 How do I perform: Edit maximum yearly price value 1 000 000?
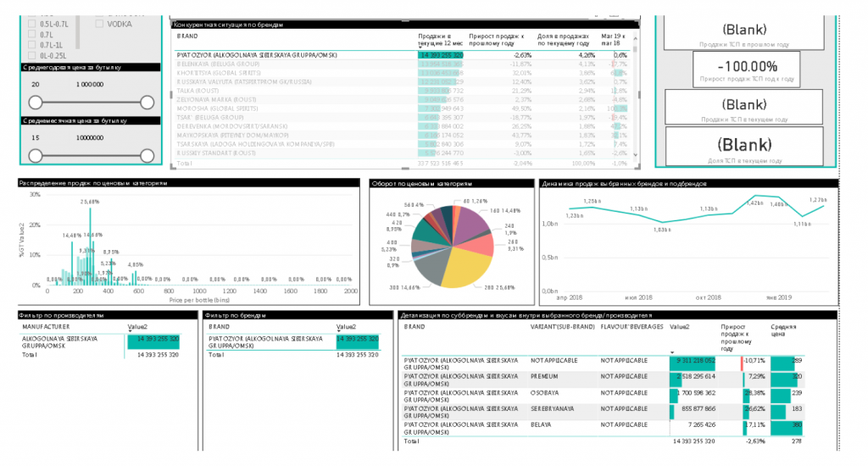point(90,85)
